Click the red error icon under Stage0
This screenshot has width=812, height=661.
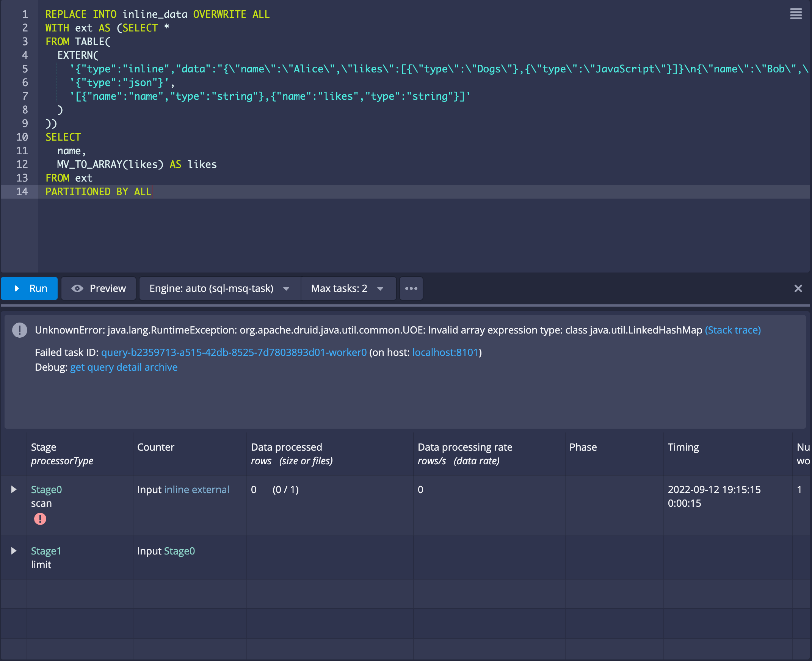pos(40,518)
